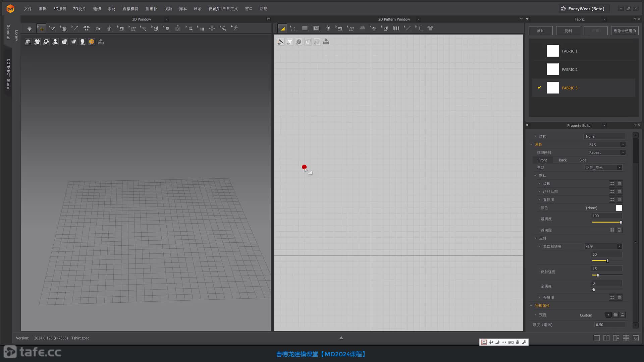Open the orange globe display icon
The image size is (644, 362).
click(92, 42)
